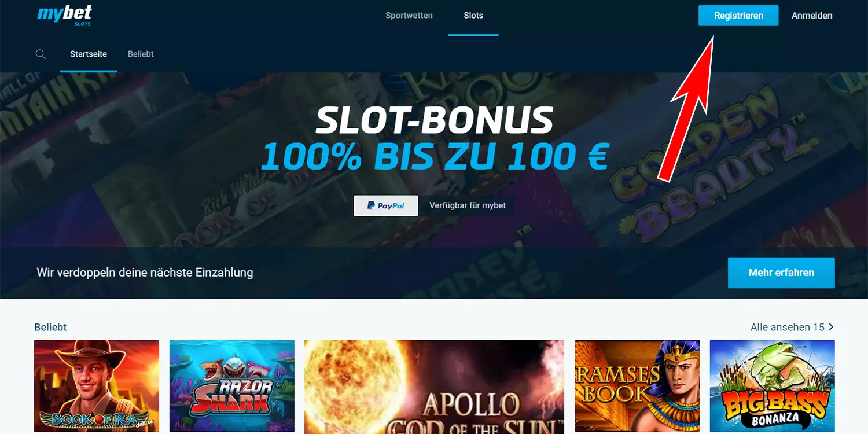Viewport: 868px width, 434px height.
Task: Switch to the Beliebt tab
Action: [141, 54]
